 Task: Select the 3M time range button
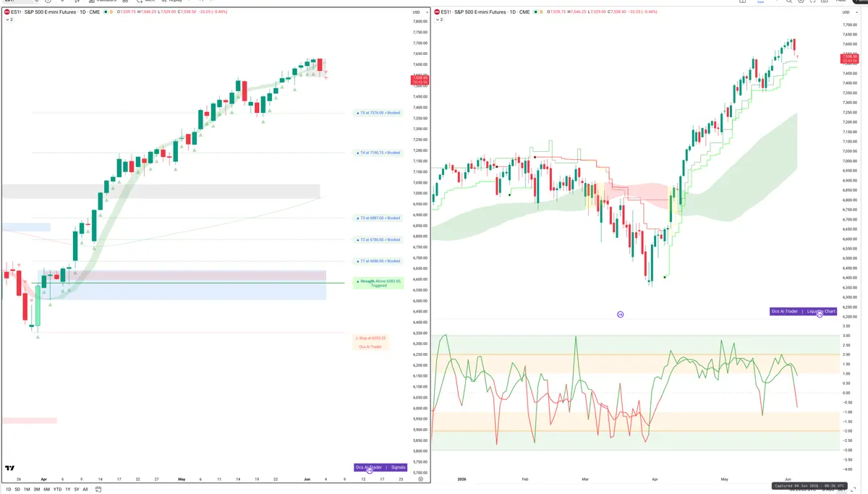[37, 490]
